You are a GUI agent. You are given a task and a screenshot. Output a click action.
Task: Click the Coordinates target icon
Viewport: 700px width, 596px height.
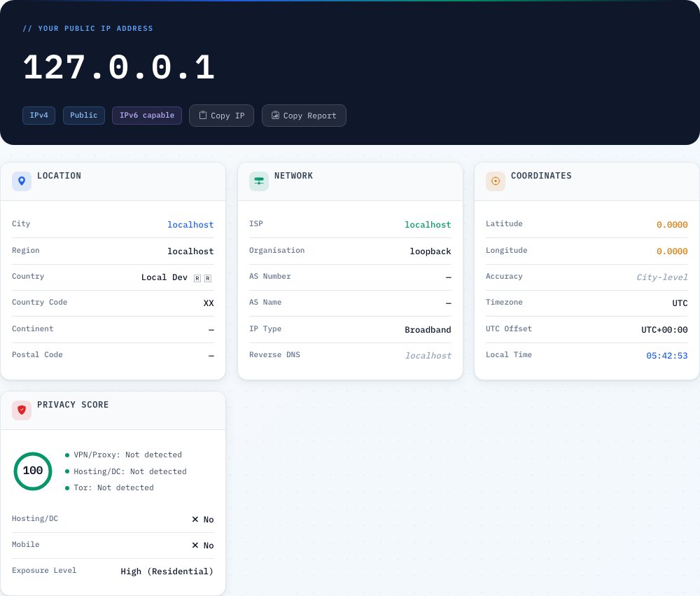tap(496, 181)
